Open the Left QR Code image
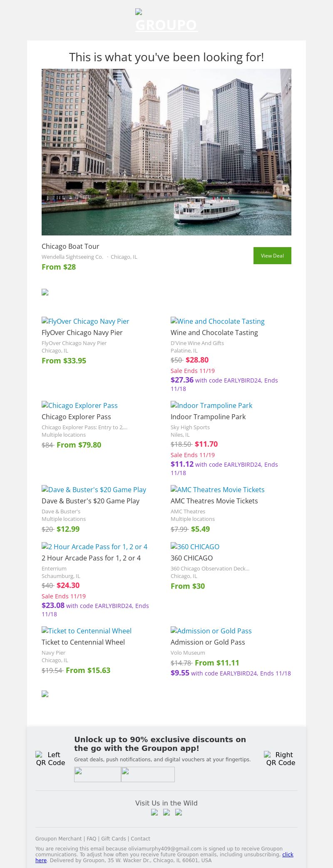 (50, 758)
